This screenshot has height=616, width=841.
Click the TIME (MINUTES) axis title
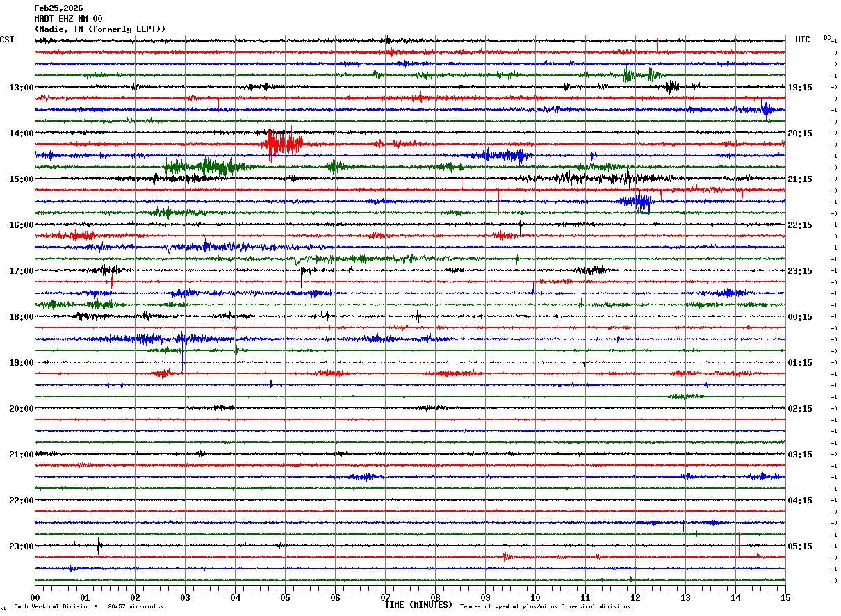click(x=418, y=605)
